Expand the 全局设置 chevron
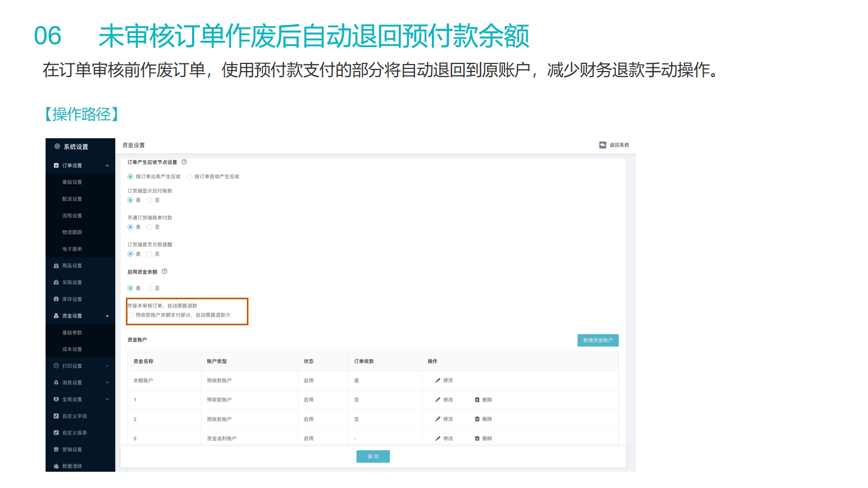 click(x=107, y=399)
